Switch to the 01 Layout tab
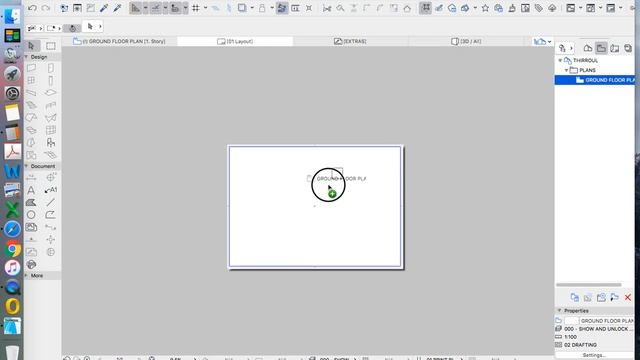Screen dimensions: 640x360 click(x=235, y=41)
